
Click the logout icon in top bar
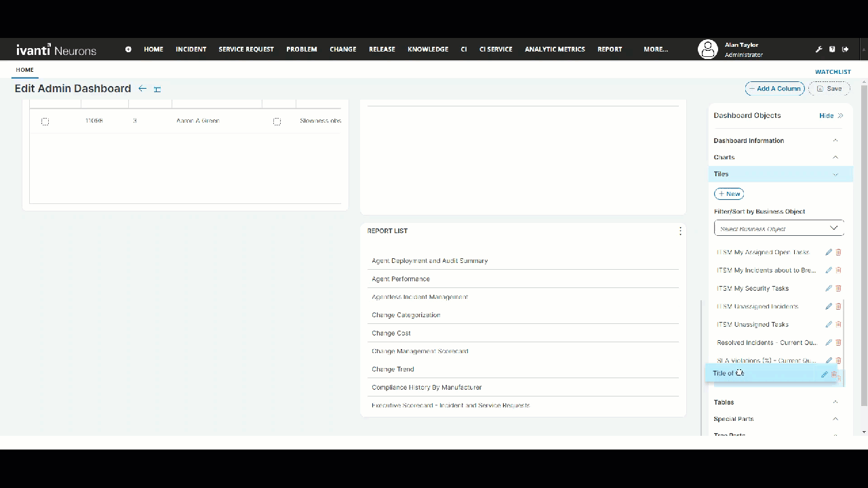tap(845, 49)
